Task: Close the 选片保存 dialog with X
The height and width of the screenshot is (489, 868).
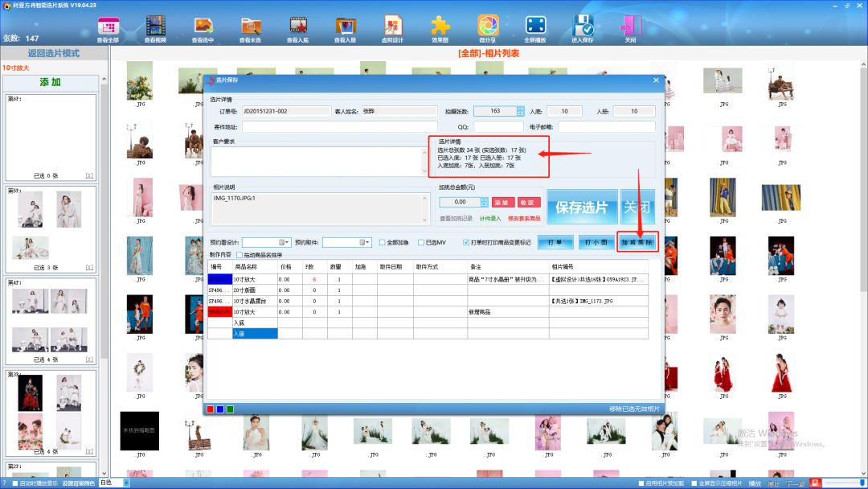Action: (656, 80)
